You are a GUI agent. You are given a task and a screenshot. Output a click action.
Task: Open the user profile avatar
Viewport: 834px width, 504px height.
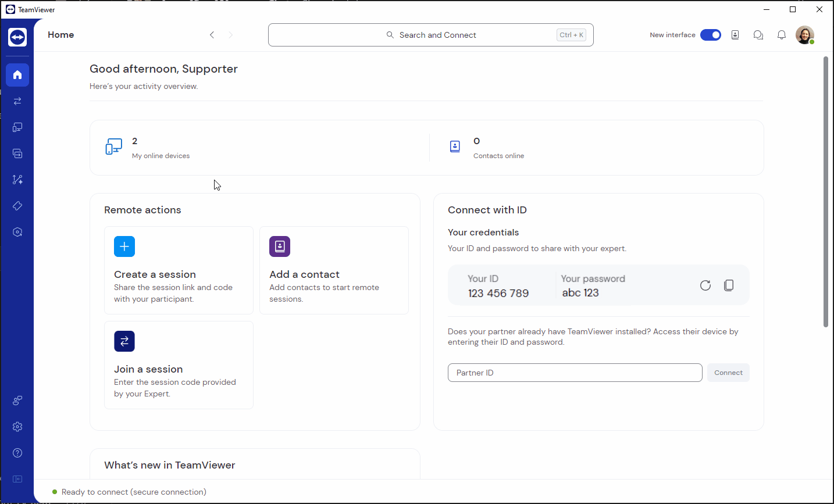click(805, 35)
